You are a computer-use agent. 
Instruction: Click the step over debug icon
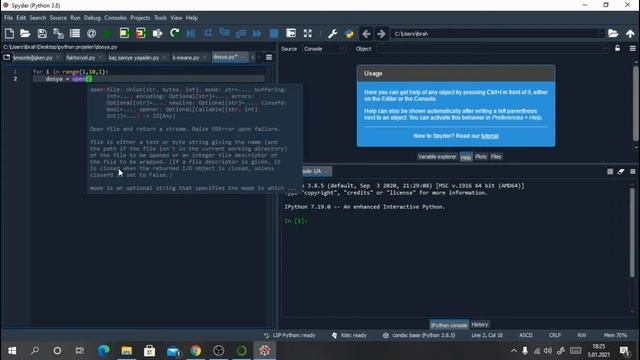click(x=208, y=33)
